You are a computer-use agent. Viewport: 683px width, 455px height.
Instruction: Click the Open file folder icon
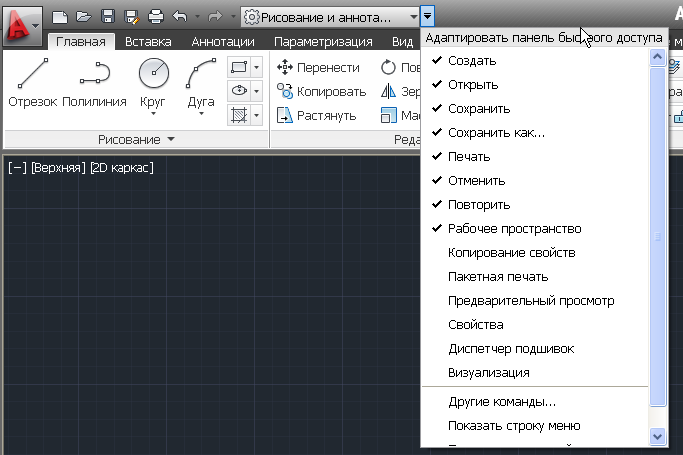(x=84, y=17)
